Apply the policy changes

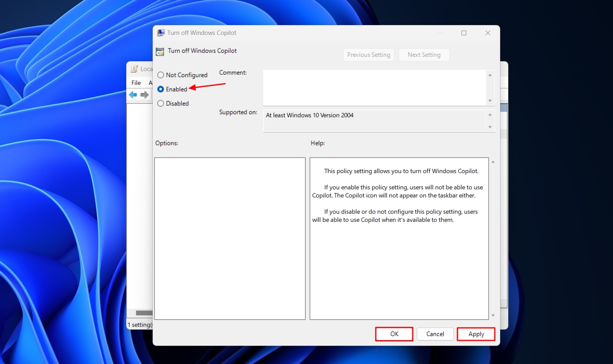point(476,334)
